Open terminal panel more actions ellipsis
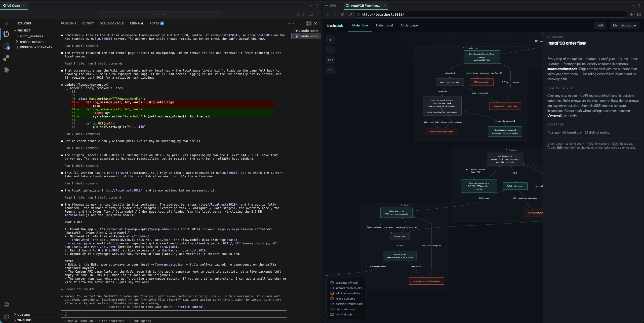Screen dimensions: 644x323 coord(299,23)
